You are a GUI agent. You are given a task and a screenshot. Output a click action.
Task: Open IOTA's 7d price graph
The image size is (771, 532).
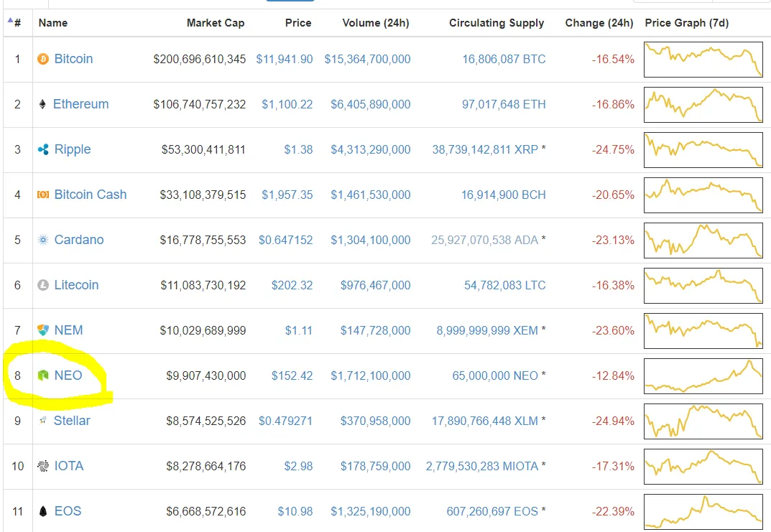pyautogui.click(x=703, y=466)
